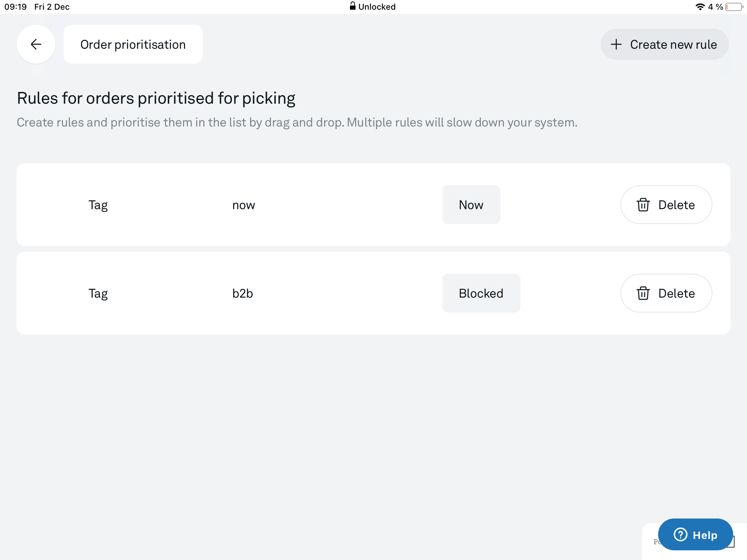This screenshot has width=747, height=560.
Task: Click the Help button label
Action: pyautogui.click(x=705, y=535)
